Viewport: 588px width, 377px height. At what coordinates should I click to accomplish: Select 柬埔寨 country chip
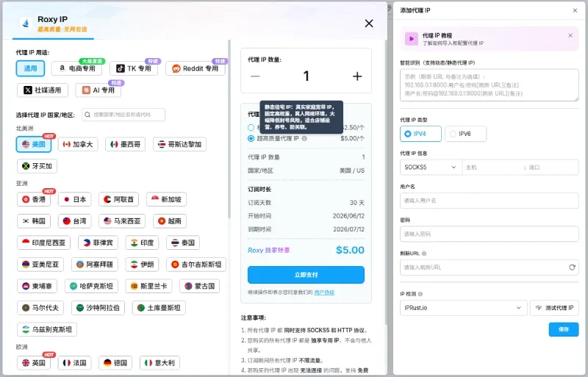click(37, 286)
